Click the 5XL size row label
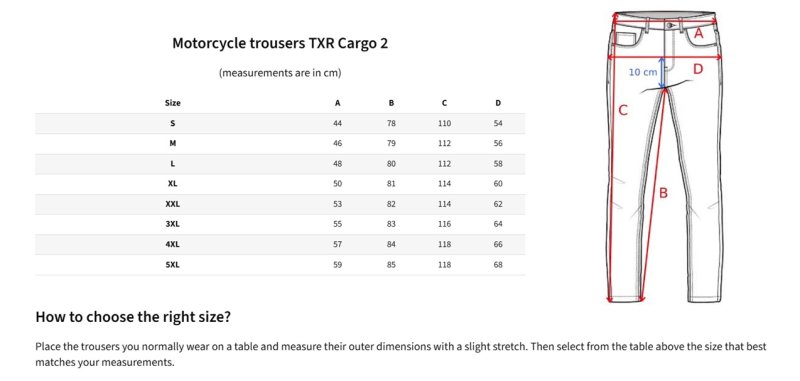Screen dimensions: 800x381 (x=172, y=265)
